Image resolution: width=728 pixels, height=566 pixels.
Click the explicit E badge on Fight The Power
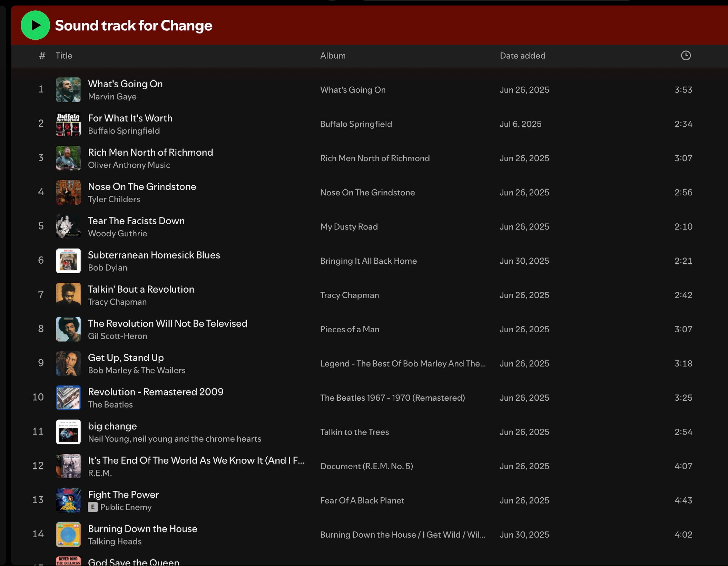pos(92,507)
